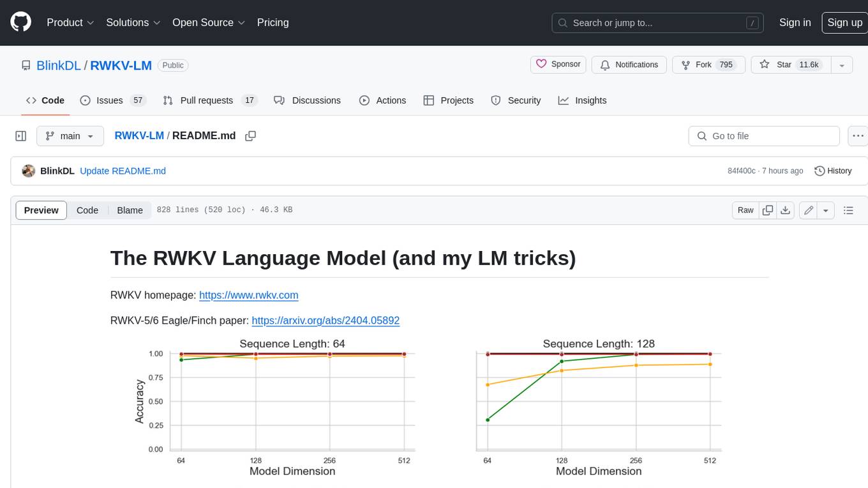
Task: Expand the Open Source menu
Action: [x=209, y=22]
